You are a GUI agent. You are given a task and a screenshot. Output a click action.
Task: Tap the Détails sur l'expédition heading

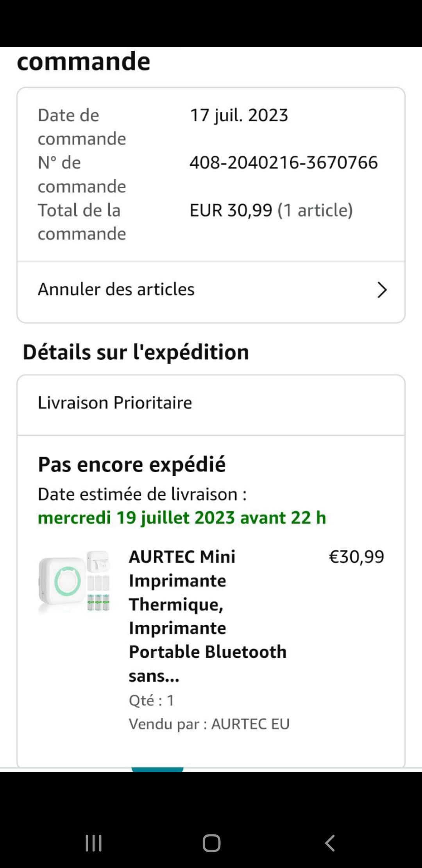pyautogui.click(x=136, y=352)
